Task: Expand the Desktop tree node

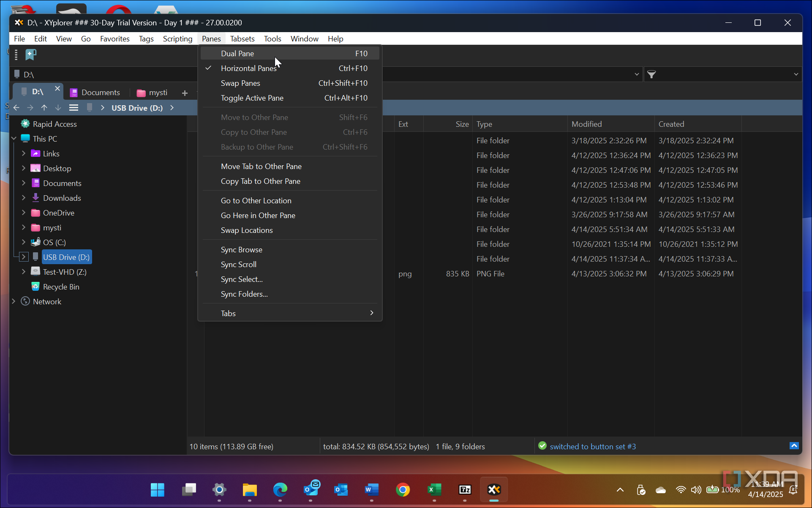Action: tap(24, 168)
